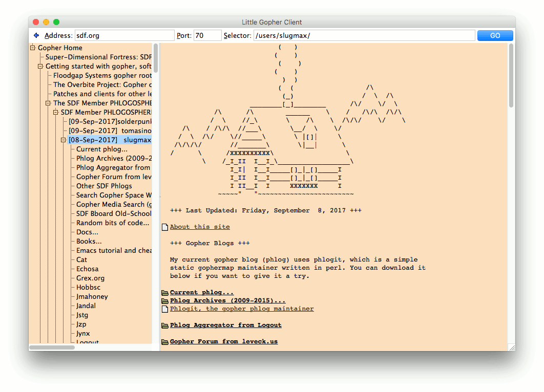Click folder icon beside Gopher Forum link

pos(165,342)
